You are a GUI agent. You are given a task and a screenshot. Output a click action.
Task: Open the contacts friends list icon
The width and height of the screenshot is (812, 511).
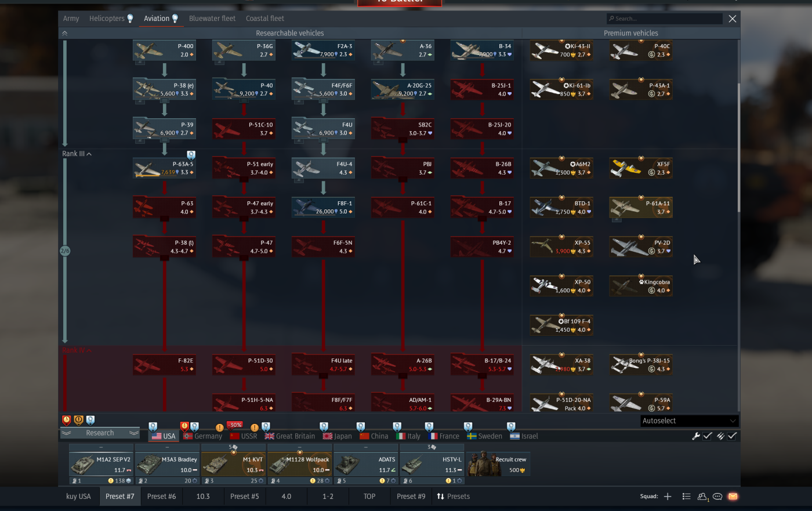[x=702, y=496]
